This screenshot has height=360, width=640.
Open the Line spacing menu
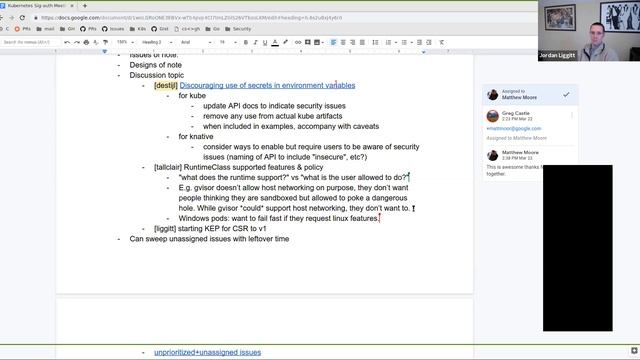(x=375, y=42)
